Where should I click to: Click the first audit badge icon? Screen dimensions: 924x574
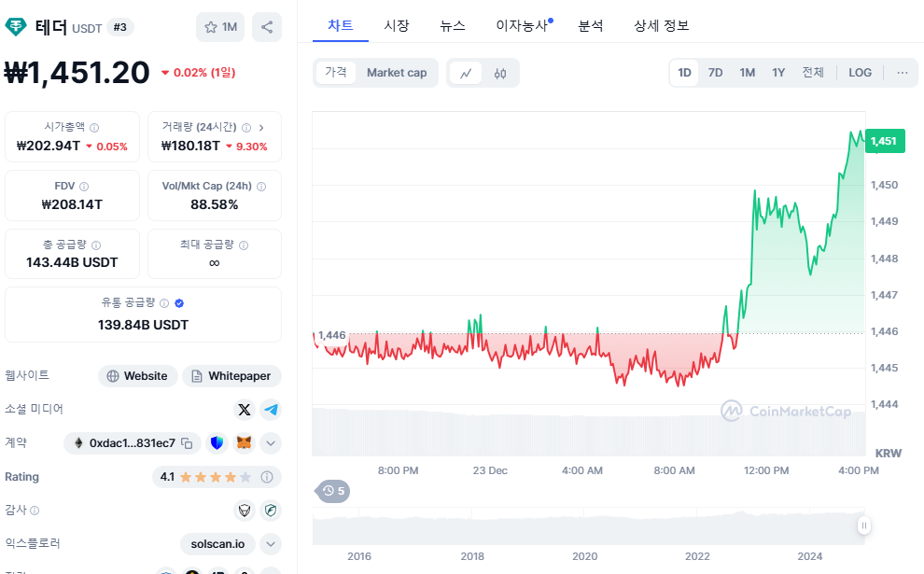coord(245,511)
